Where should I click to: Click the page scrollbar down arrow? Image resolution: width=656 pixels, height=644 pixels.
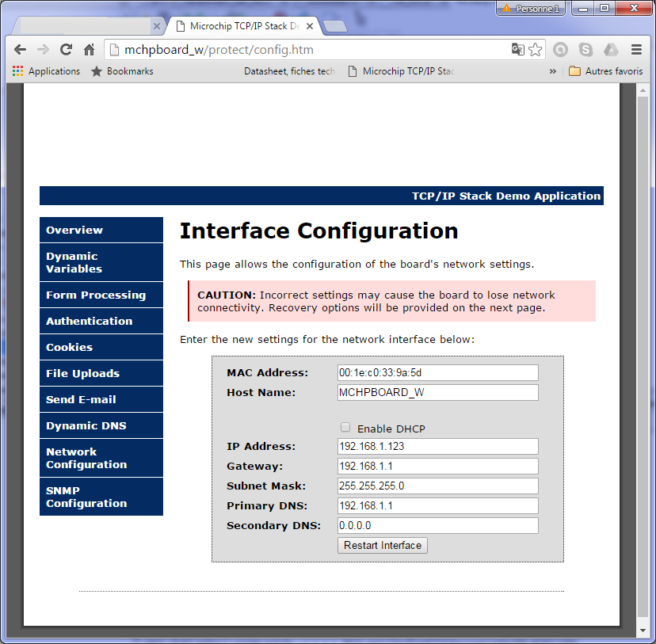(x=643, y=631)
